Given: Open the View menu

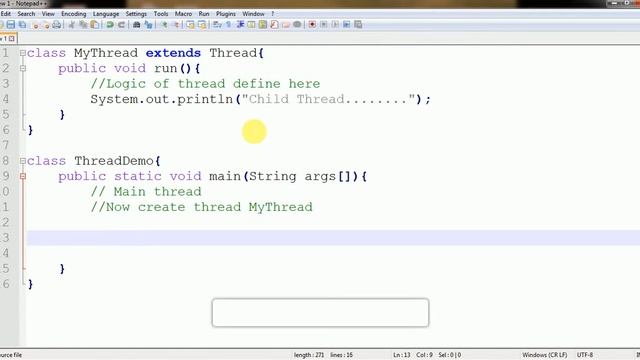Looking at the screenshot, I should click(48, 14).
